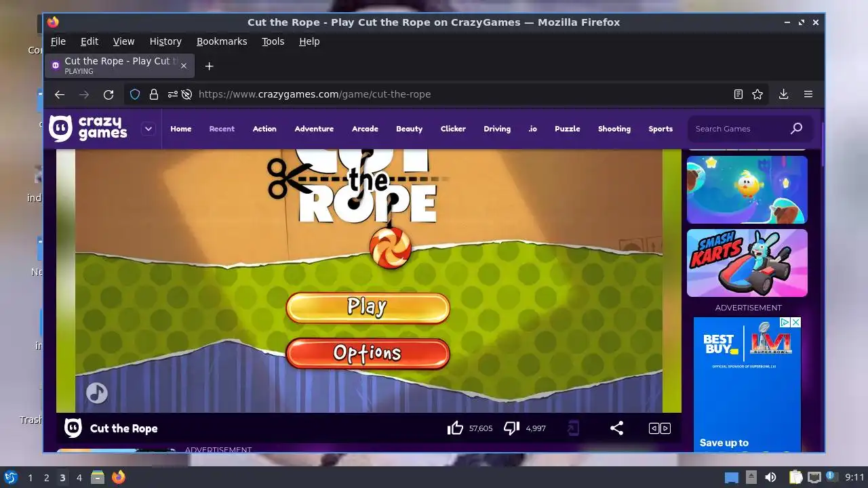This screenshot has height=488, width=868.
Task: Click the site security padlock icon
Action: [x=154, y=94]
